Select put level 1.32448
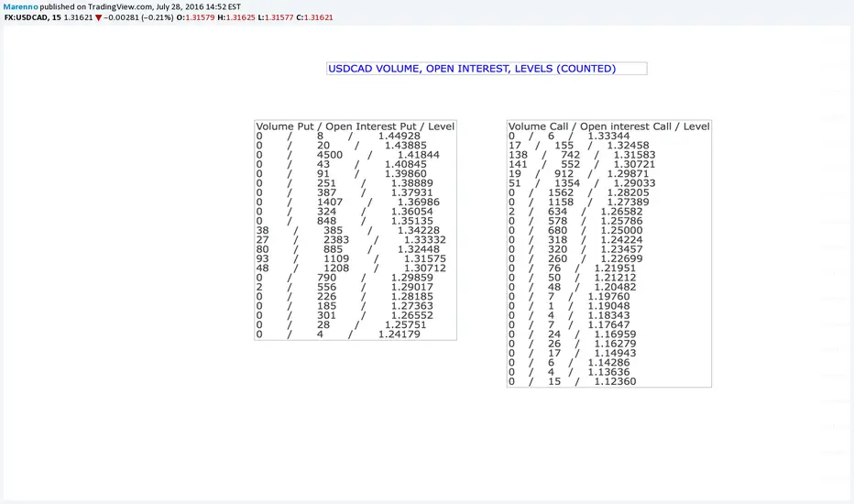 (418, 249)
